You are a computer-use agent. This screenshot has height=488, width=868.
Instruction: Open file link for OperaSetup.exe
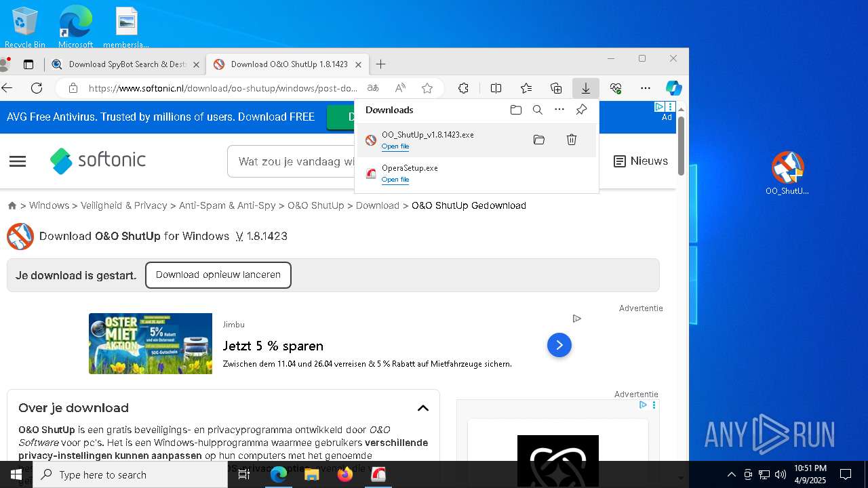point(395,180)
